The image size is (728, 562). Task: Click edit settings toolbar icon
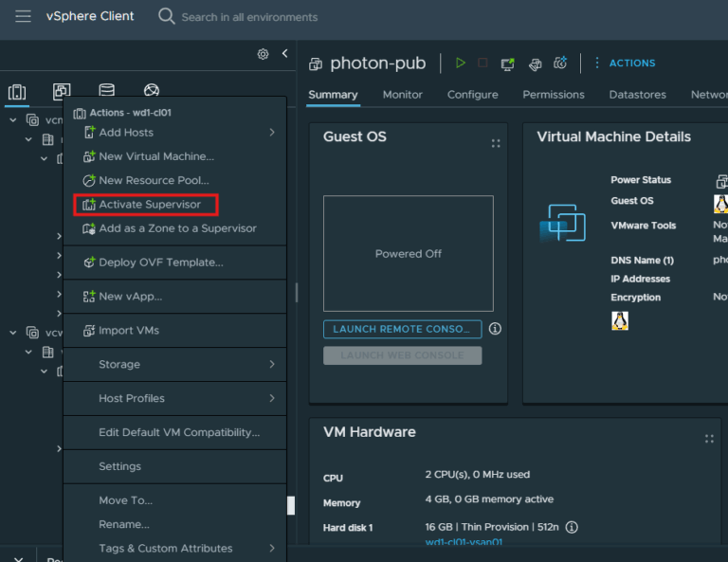click(535, 64)
